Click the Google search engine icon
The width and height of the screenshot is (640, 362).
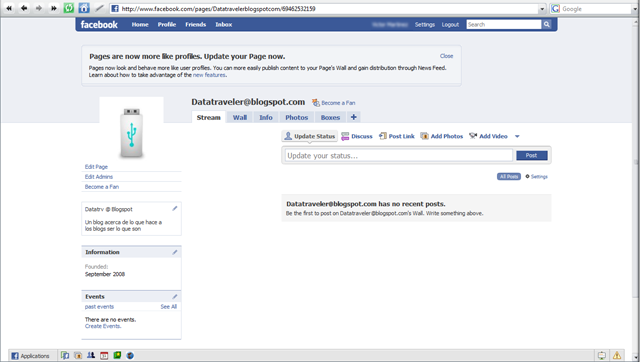556,9
